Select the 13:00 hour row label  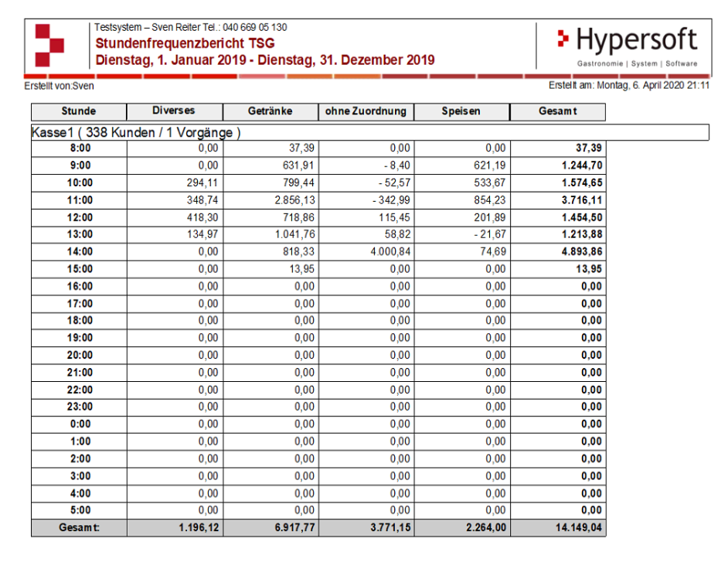[80, 234]
